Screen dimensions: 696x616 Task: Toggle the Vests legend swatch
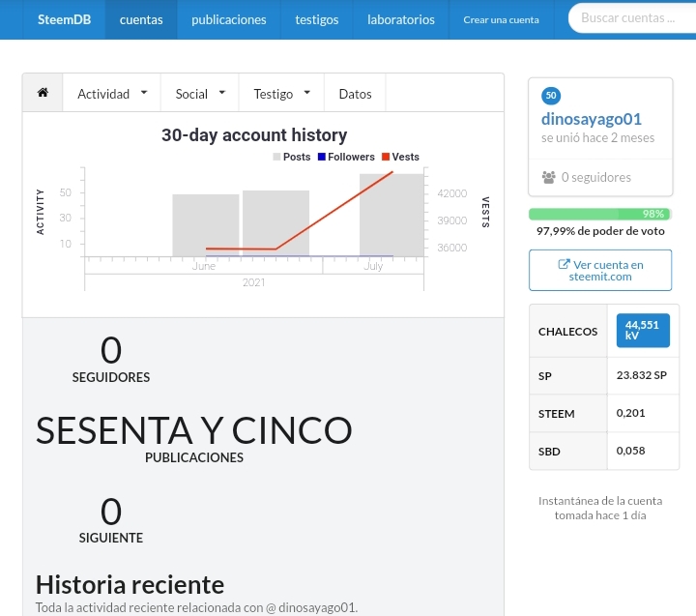386,157
